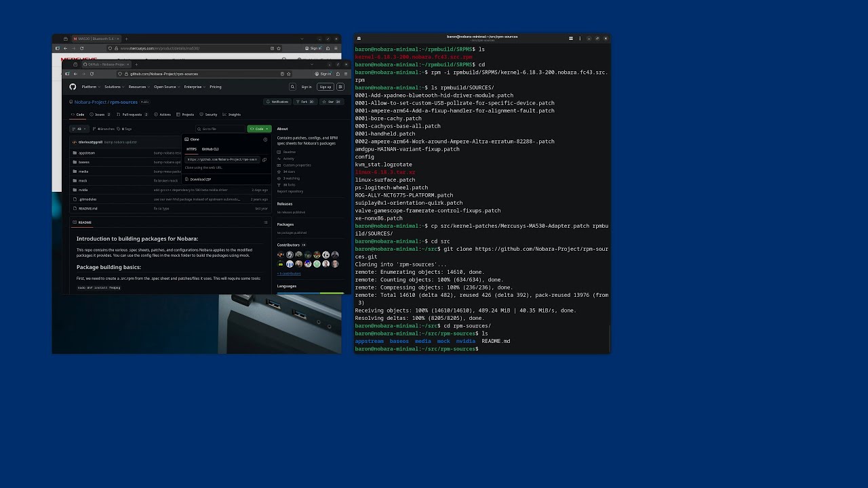This screenshot has height=488, width=868.
Task: Expand the Enterprise menu
Action: (x=195, y=87)
